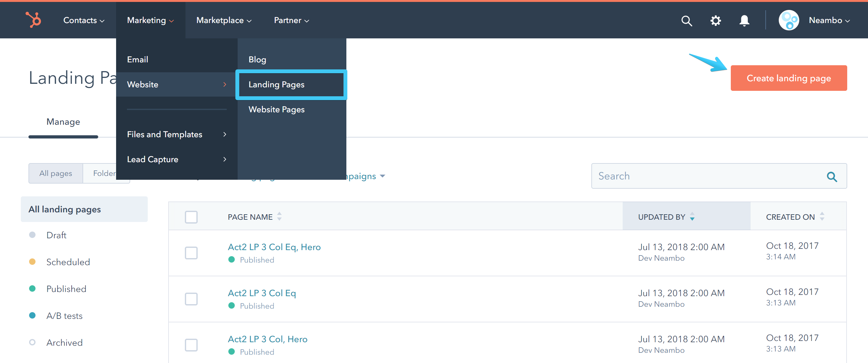
Task: Click the magnifier icon in Search field
Action: [832, 176]
